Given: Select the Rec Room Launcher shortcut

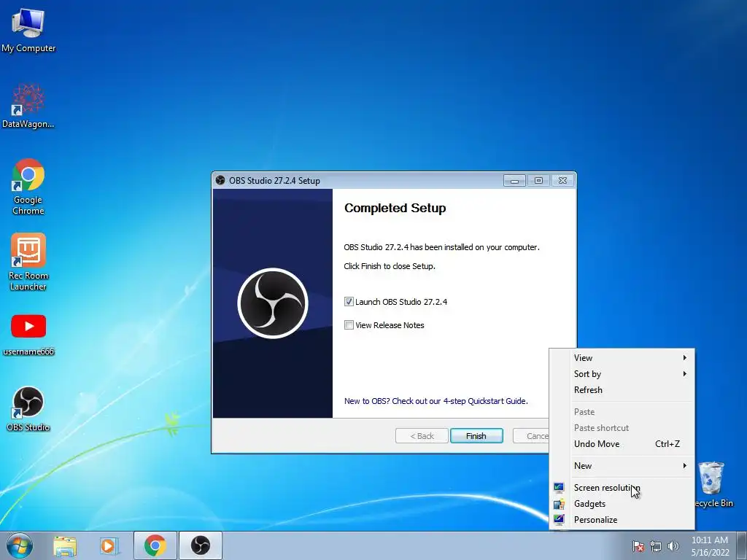Looking at the screenshot, I should point(28,262).
